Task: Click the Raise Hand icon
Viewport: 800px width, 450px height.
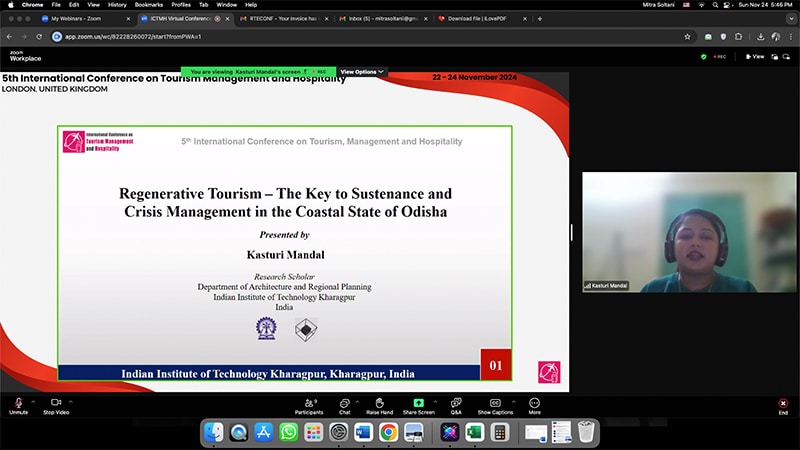Action: 380,402
